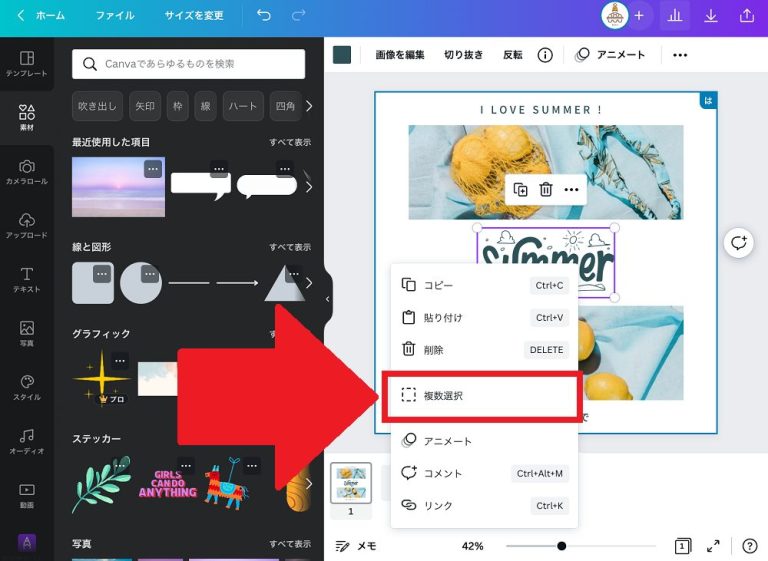Collapse the side panel handle
This screenshot has width=768, height=561.
(328, 299)
